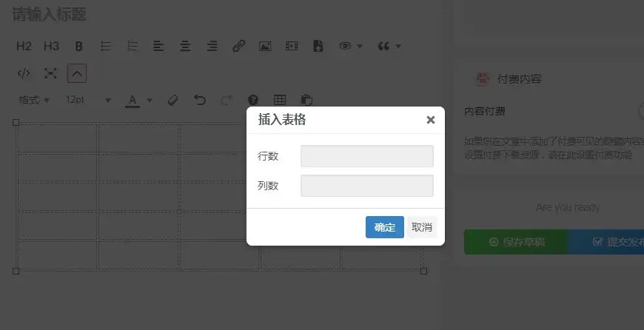Focus the 列数 columns input field
This screenshot has height=330, width=644.
(x=366, y=186)
